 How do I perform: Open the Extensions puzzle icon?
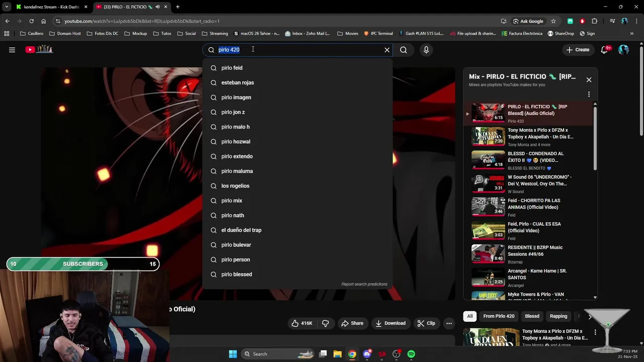[x=595, y=21]
